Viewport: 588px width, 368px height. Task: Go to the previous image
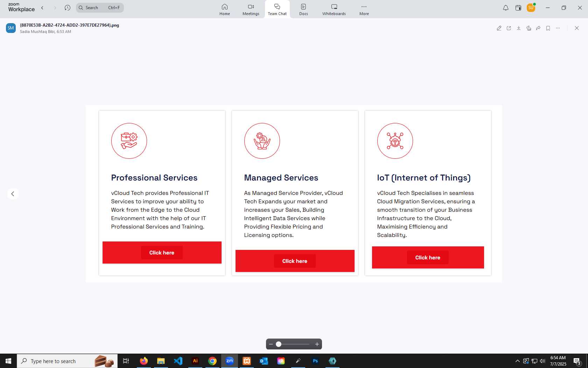(x=13, y=194)
